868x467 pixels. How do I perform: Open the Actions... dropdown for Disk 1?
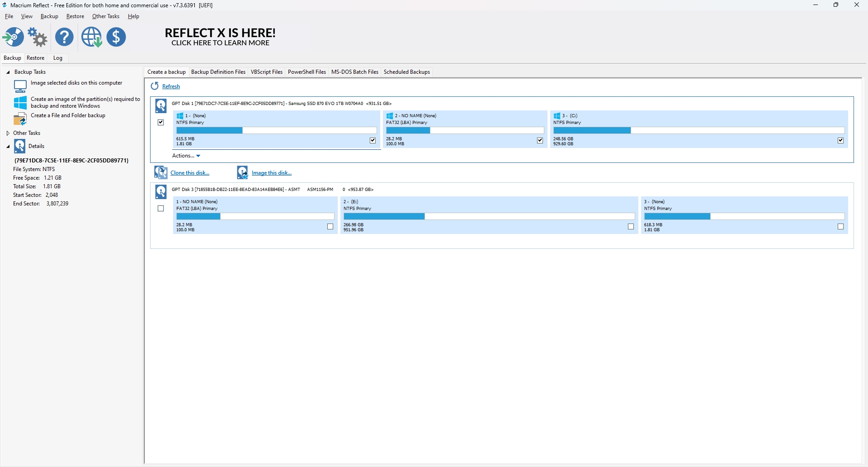[186, 156]
